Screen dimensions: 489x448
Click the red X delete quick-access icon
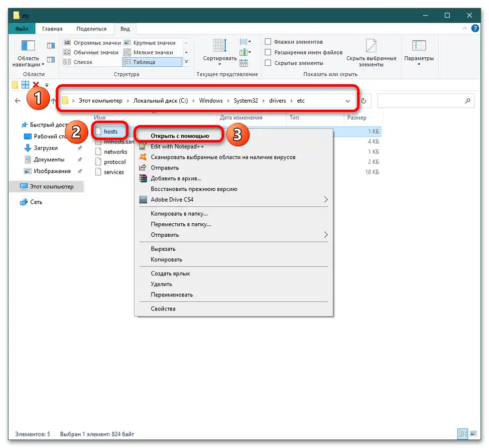pos(36,85)
